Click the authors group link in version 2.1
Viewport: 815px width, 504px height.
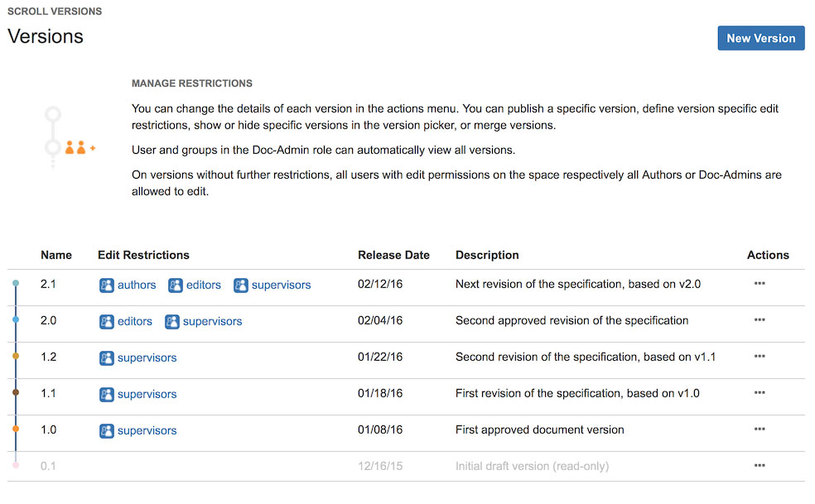(x=137, y=285)
